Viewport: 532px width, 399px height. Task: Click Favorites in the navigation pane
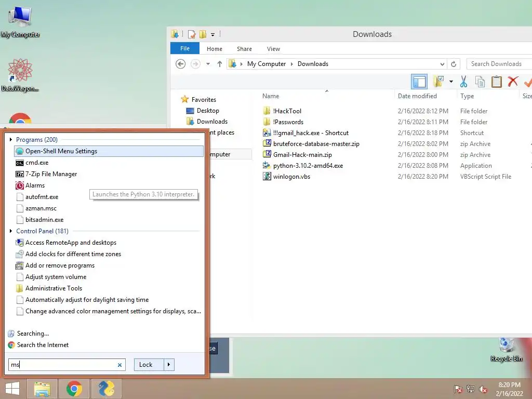204,99
